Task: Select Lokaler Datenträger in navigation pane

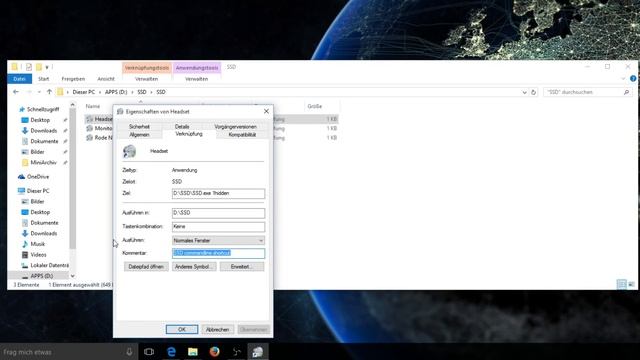Action: click(49, 265)
